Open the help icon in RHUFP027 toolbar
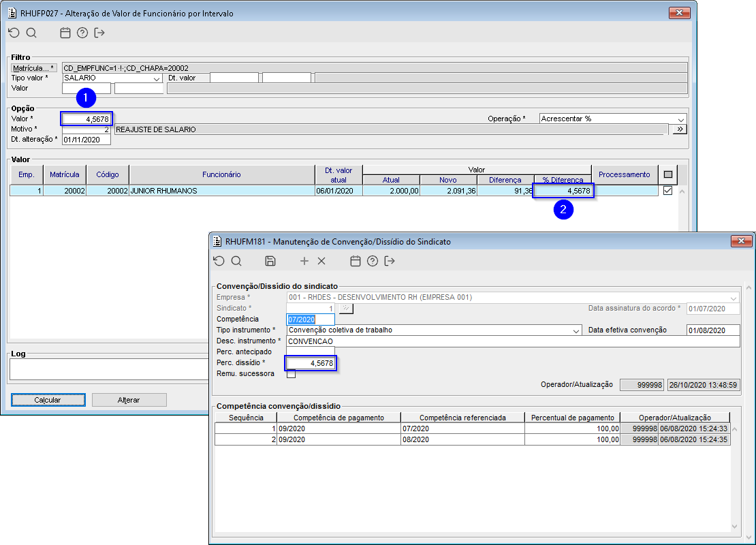The image size is (756, 545). click(82, 33)
